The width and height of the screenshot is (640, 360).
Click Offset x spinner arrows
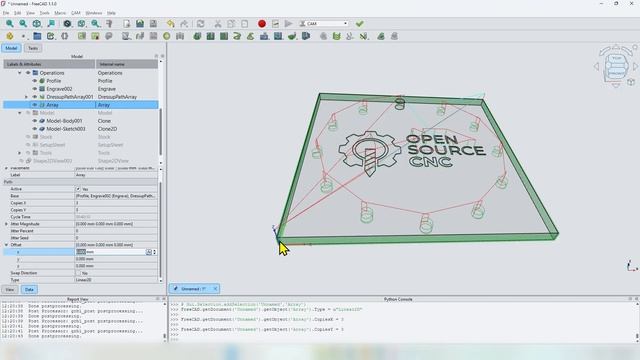click(154, 252)
